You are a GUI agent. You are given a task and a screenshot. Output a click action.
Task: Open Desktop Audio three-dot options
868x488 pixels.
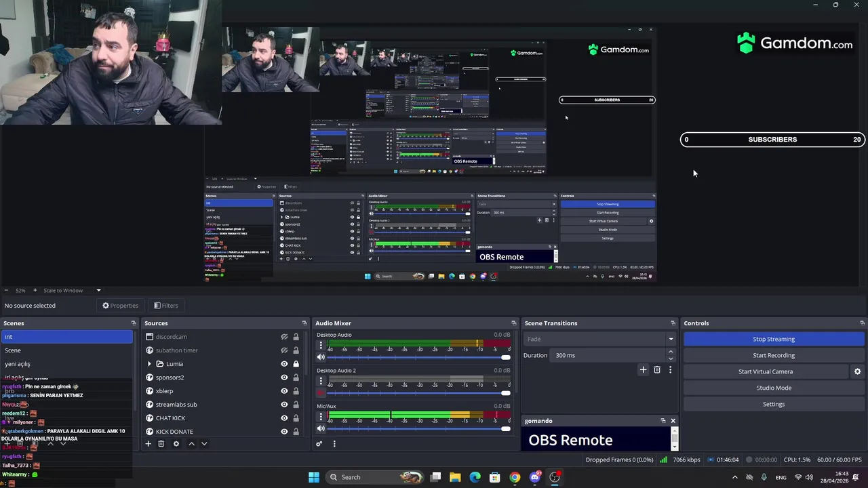(321, 346)
